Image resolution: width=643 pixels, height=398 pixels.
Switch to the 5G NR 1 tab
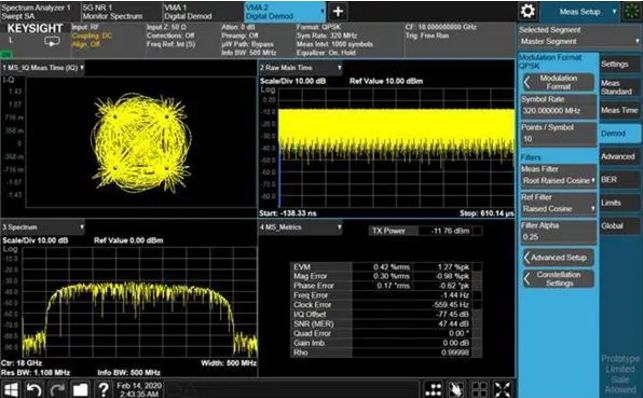121,11
